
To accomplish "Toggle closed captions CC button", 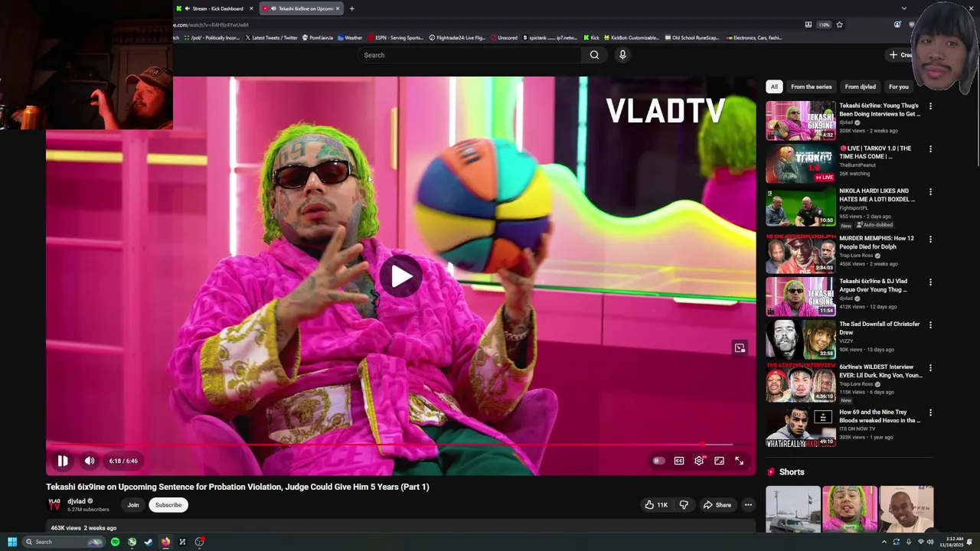I will [x=679, y=461].
